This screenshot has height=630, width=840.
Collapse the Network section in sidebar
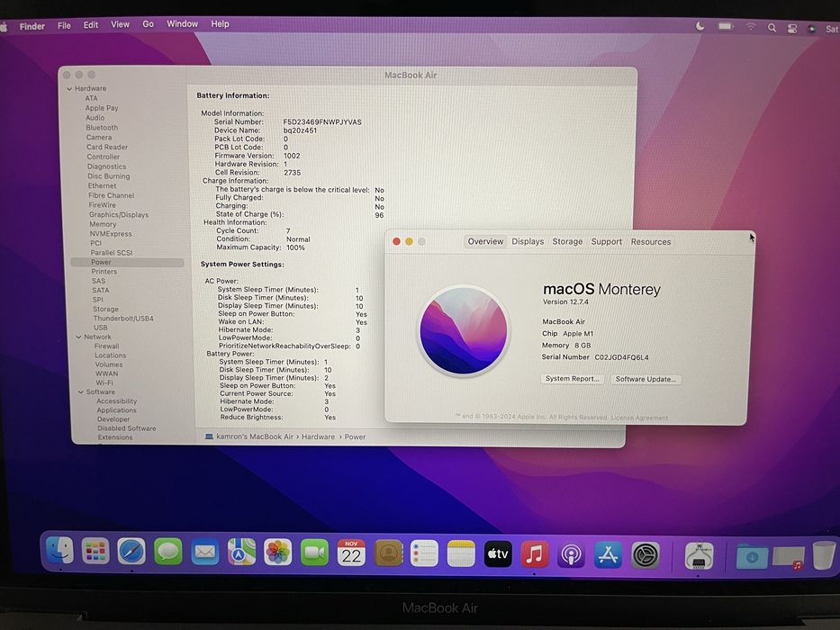click(78, 337)
